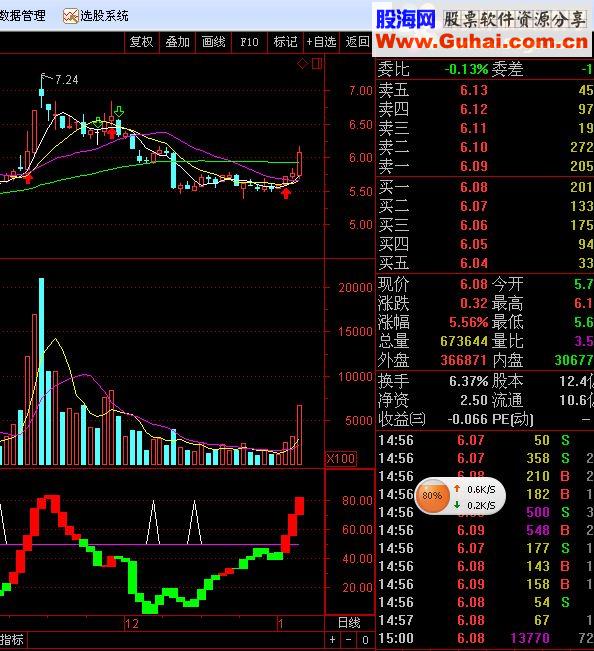Click the red rectangle icon beside diamond
Viewport: 594px width, 651px height.
click(316, 64)
